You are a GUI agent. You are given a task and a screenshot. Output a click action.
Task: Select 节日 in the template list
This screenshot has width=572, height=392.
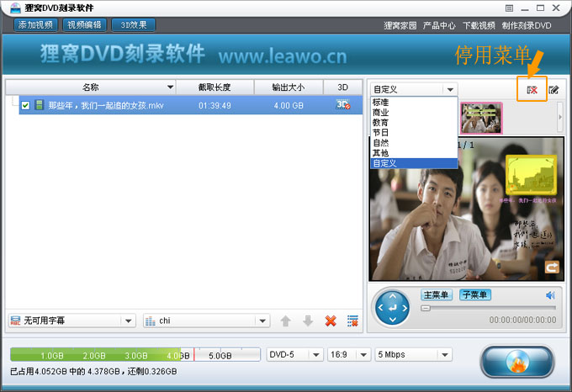414,133
